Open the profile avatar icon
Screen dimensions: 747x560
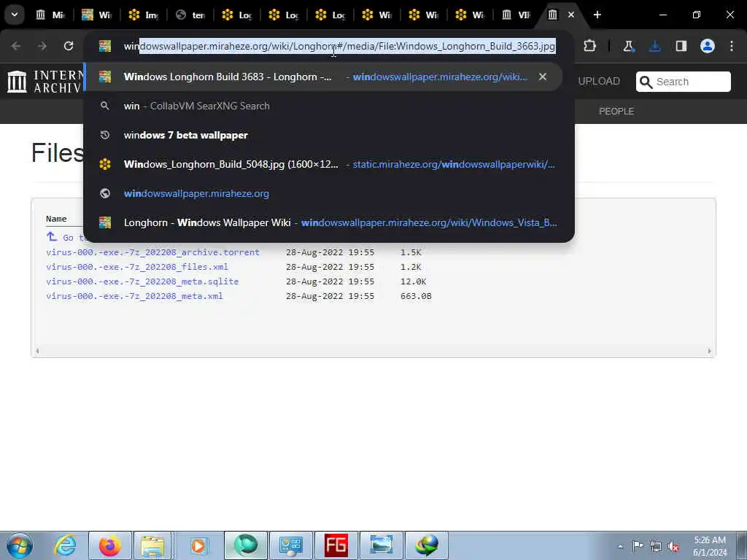[708, 46]
